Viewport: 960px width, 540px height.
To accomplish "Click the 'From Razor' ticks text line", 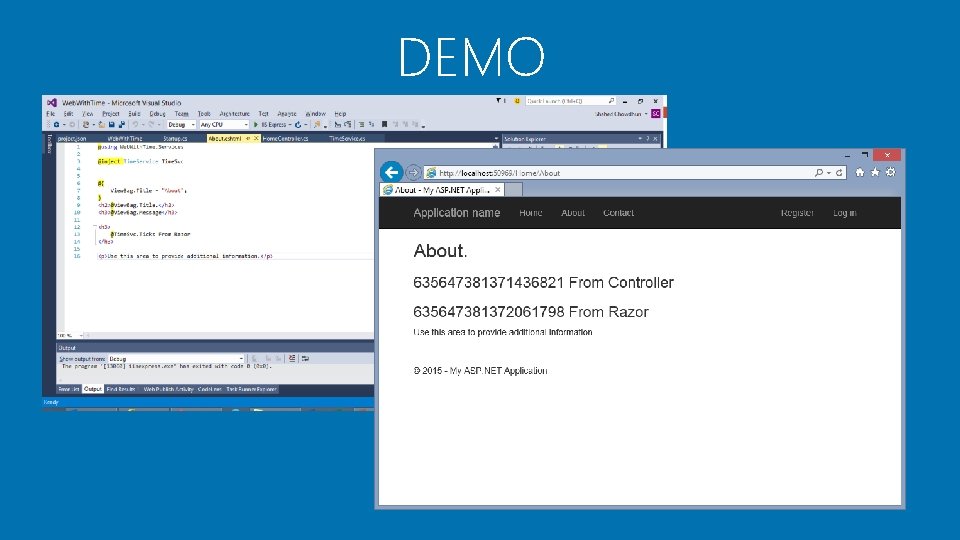I will (531, 312).
